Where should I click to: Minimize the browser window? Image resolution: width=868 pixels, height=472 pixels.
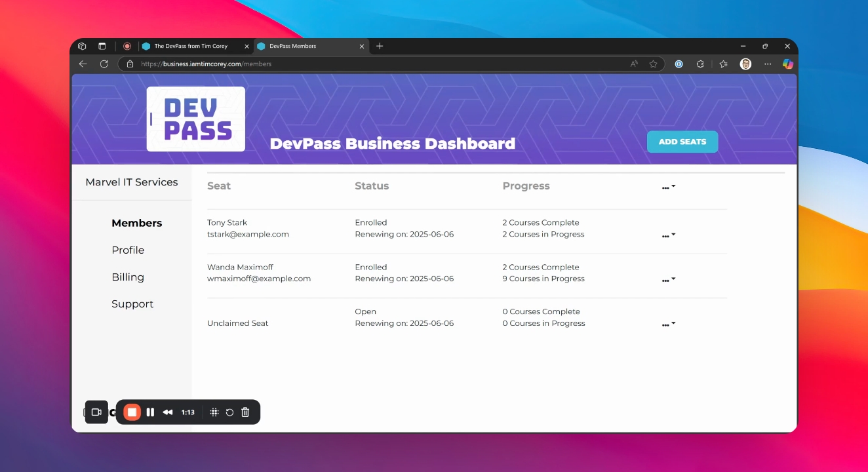pos(743,46)
